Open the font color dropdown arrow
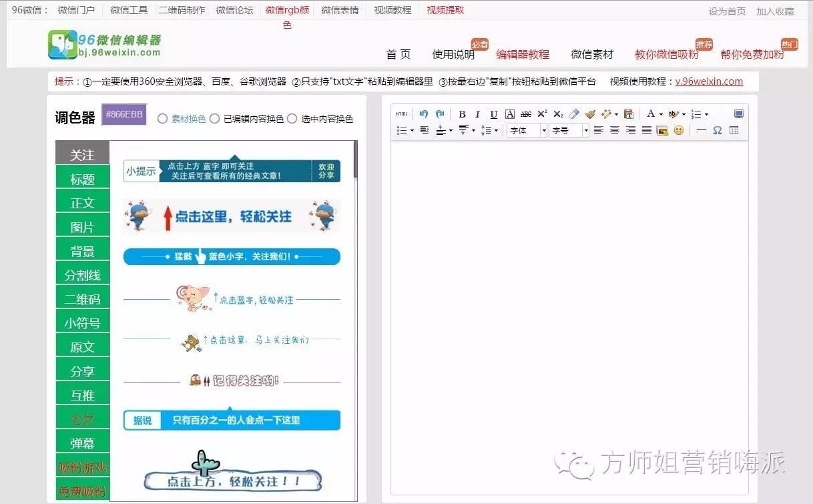This screenshot has width=813, height=504. (661, 114)
